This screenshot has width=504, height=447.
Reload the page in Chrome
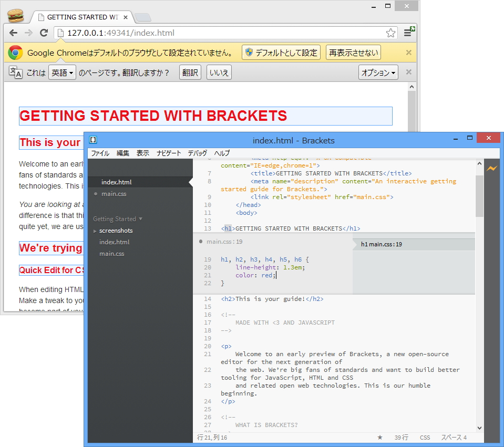click(x=44, y=33)
